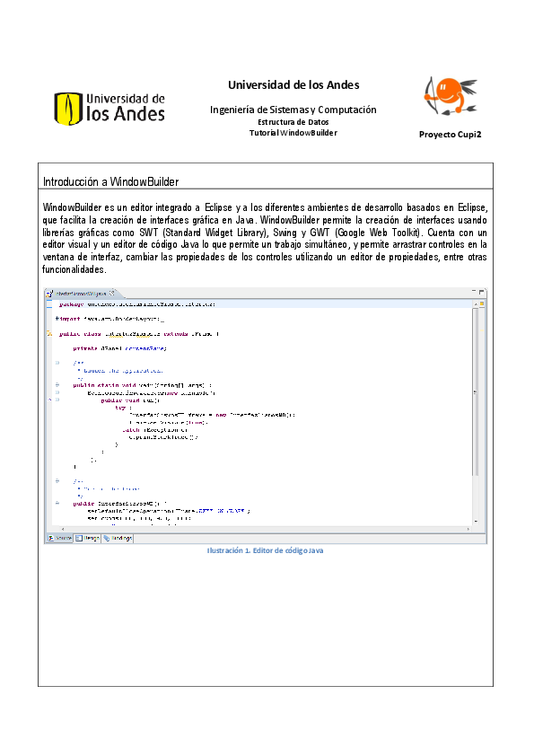Click the yellow overview ruler warning indicator
The image size is (534, 756).
tap(482, 303)
